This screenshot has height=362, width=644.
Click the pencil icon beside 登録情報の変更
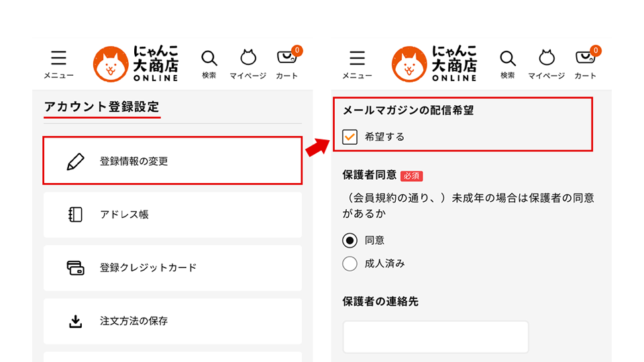point(76,162)
